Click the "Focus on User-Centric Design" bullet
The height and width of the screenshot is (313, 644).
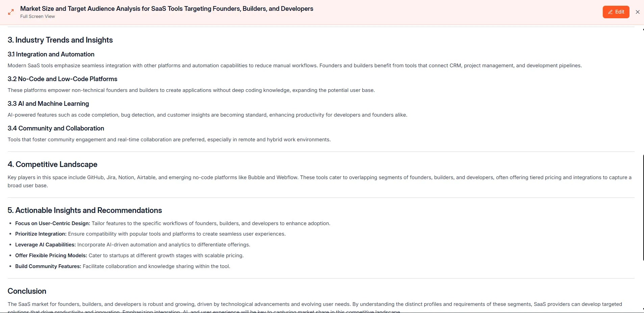pos(53,223)
